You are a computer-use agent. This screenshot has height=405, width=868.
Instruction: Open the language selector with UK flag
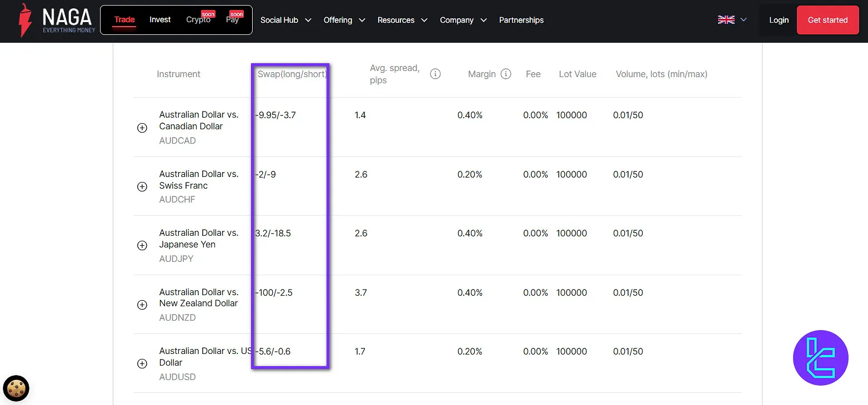[x=731, y=19]
